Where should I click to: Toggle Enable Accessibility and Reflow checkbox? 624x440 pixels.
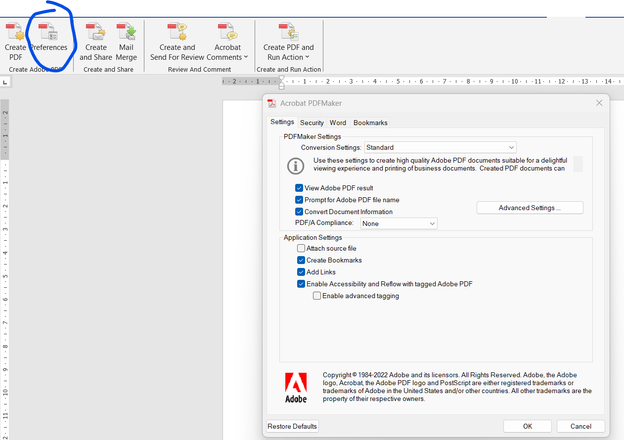tap(301, 284)
